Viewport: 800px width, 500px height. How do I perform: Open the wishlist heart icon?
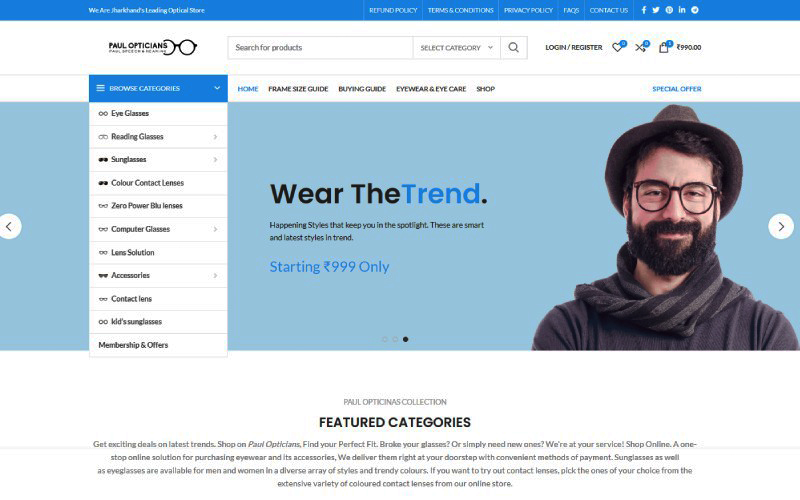tap(617, 47)
